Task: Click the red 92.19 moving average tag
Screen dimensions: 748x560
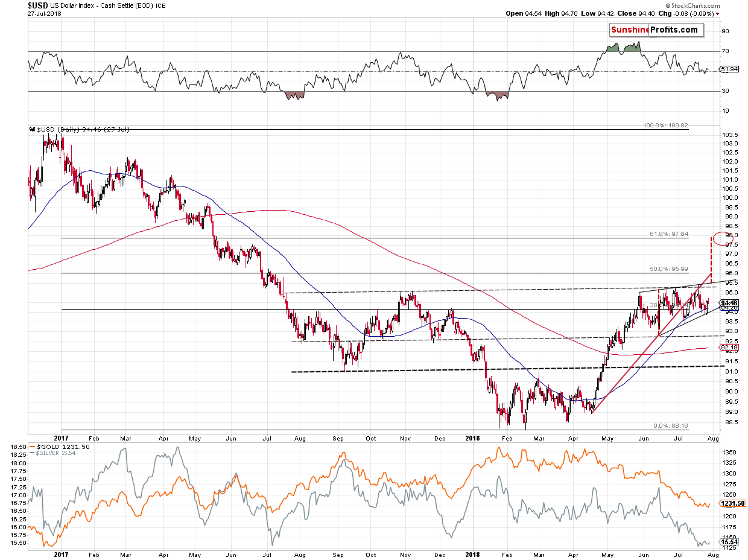Action: coord(729,347)
